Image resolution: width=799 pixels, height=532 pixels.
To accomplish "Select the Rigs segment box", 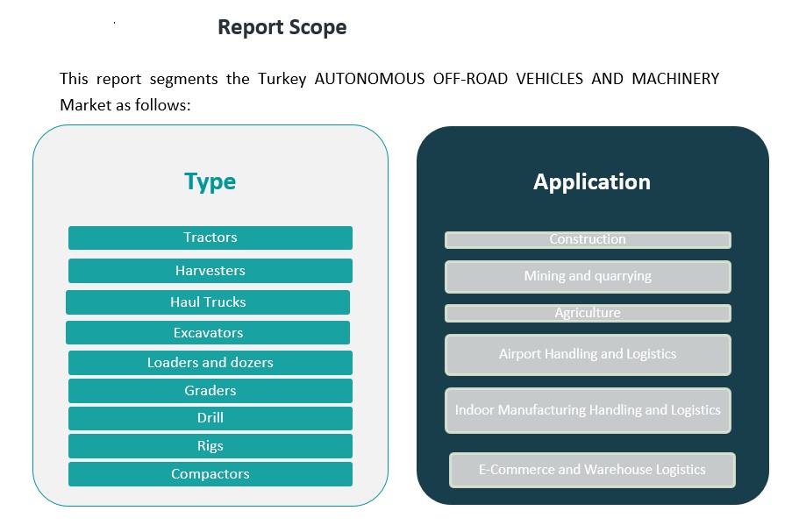I will [x=210, y=446].
